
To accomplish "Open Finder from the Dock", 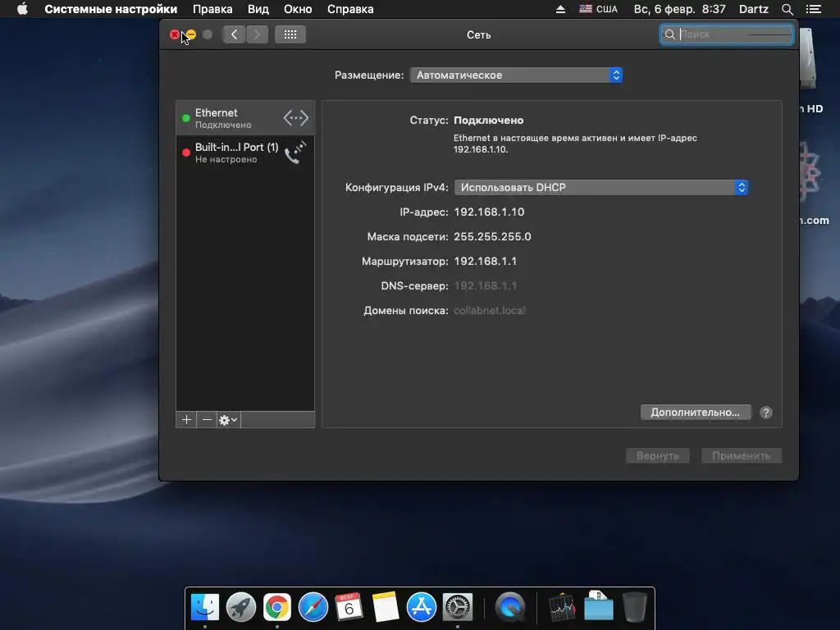I will (204, 608).
